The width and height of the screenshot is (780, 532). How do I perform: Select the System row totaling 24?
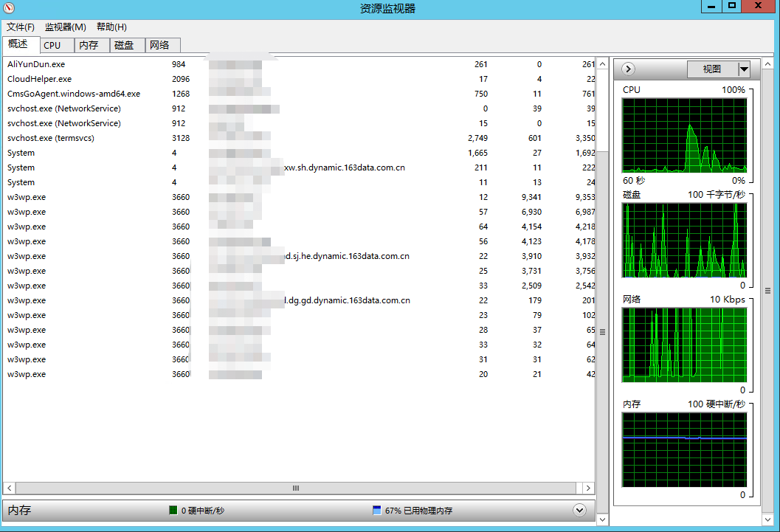click(x=300, y=182)
